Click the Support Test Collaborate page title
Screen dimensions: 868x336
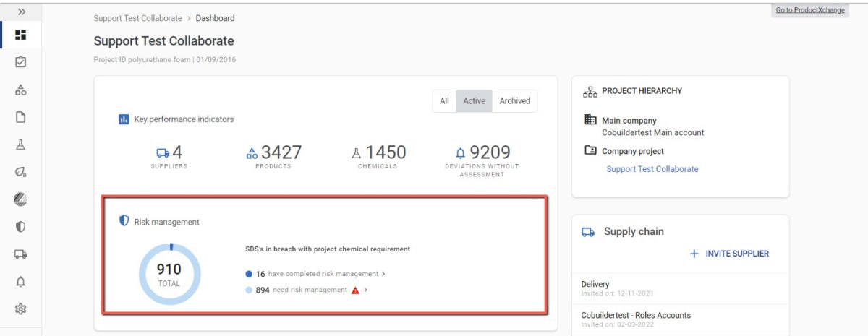[164, 41]
